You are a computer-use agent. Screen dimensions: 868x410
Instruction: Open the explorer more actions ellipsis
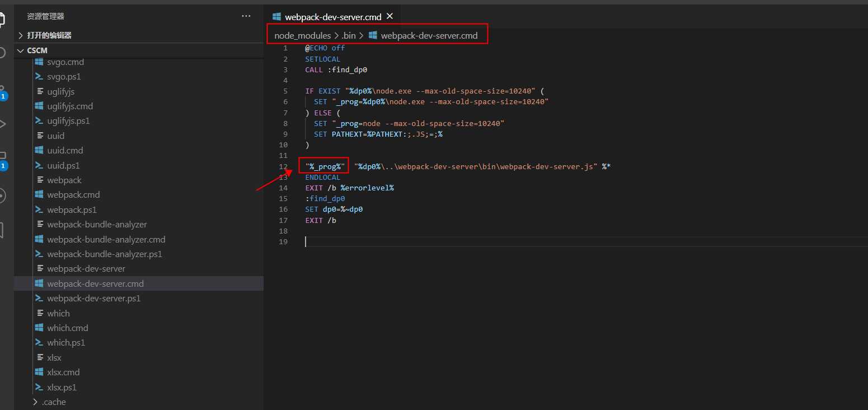coord(246,16)
